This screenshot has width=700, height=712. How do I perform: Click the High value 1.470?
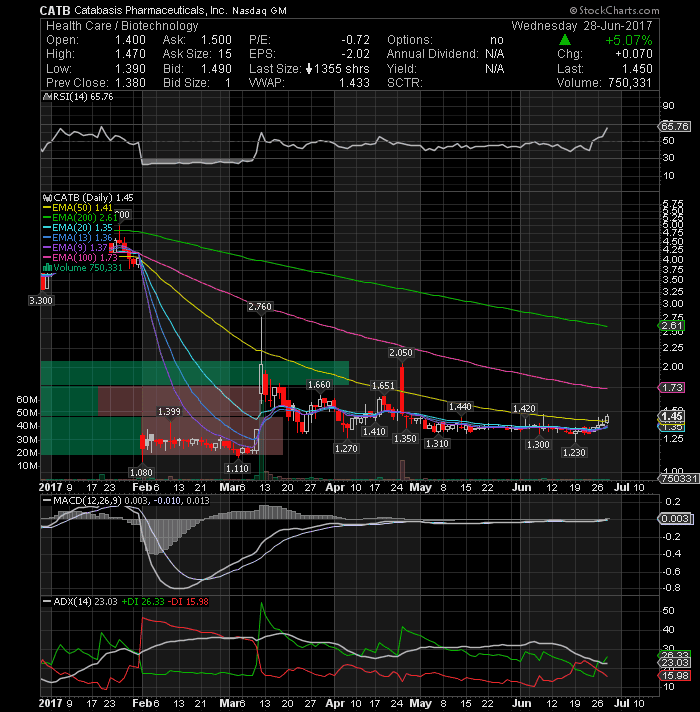130,54
